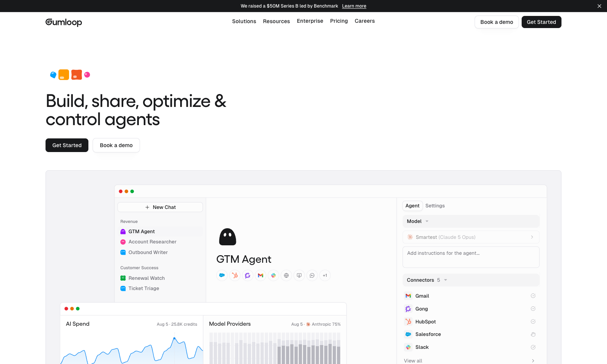The height and width of the screenshot is (364, 607).
Task: Go to the Pricing page
Action: [x=339, y=21]
